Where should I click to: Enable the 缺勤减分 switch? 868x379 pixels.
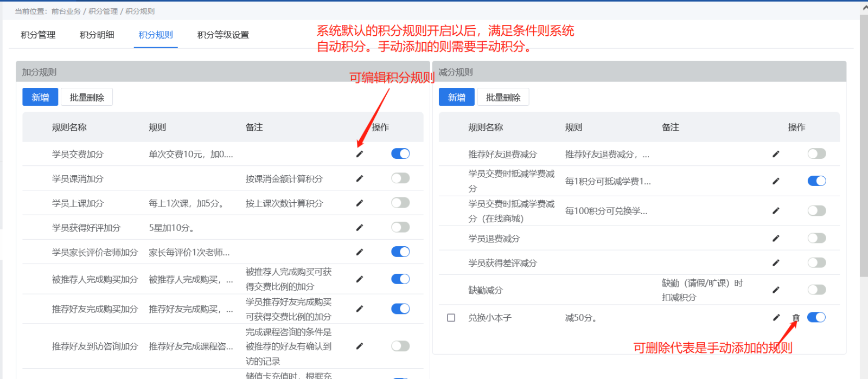tap(816, 290)
